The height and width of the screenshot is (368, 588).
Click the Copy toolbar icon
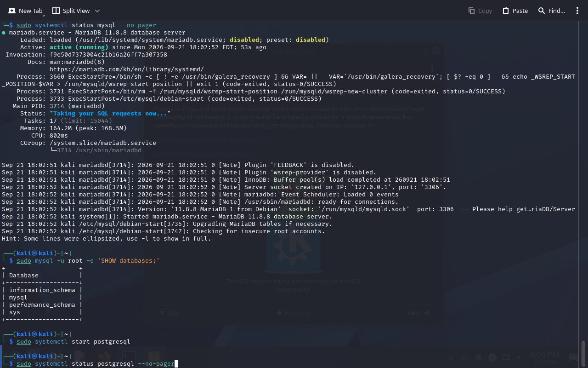pyautogui.click(x=471, y=11)
